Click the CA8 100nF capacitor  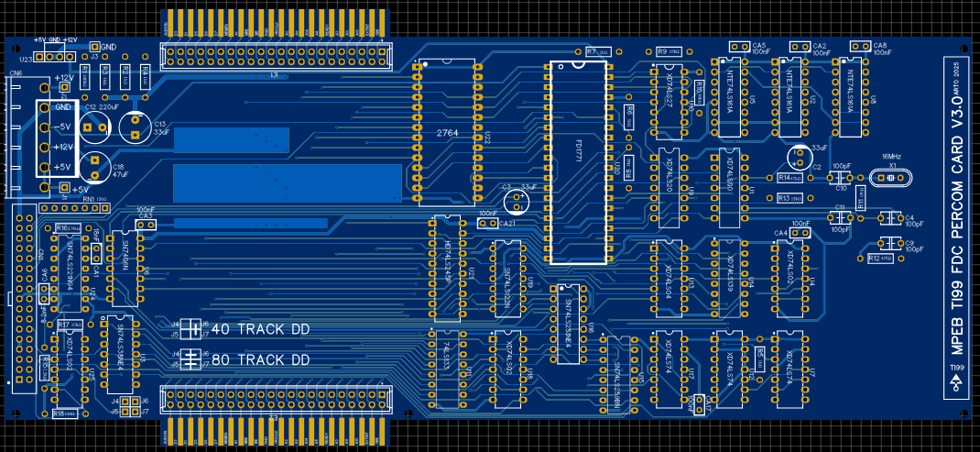pyautogui.click(x=859, y=47)
